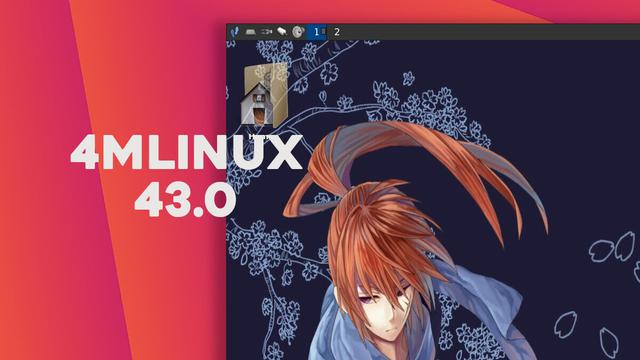The image size is (640, 360).
Task: Switch to workspace 2 in the pager
Action: coord(337,32)
